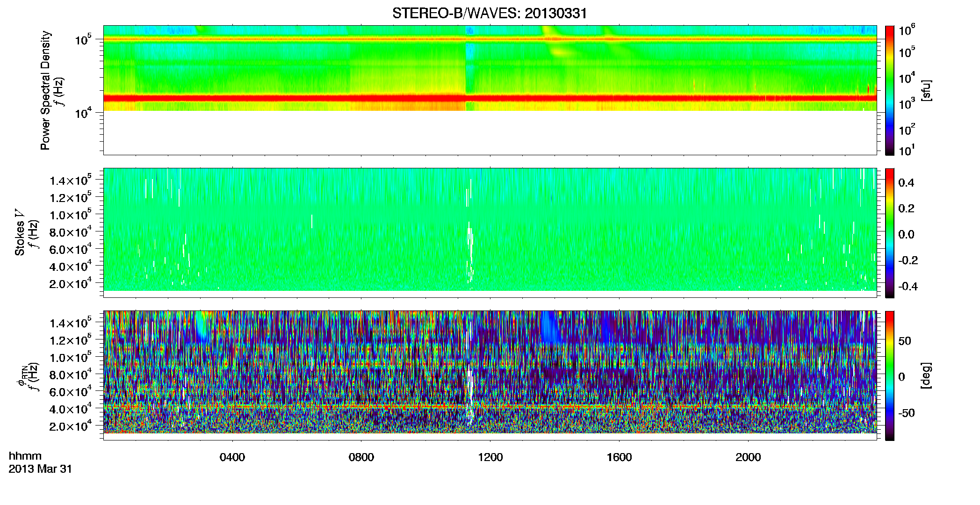Click the power spectral density colorbar
This screenshot has height=505, width=980.
coord(890,90)
